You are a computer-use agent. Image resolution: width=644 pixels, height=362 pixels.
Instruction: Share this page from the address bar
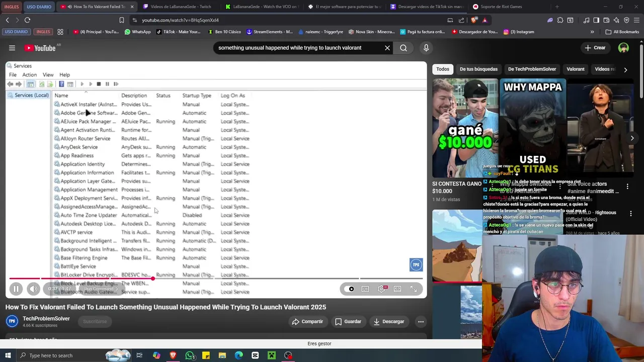tap(462, 20)
